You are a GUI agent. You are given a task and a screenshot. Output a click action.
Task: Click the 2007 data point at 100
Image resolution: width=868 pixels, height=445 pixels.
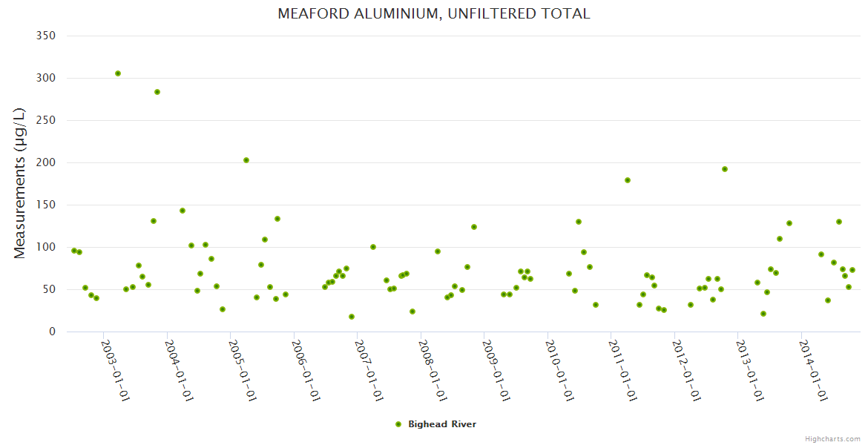373,247
